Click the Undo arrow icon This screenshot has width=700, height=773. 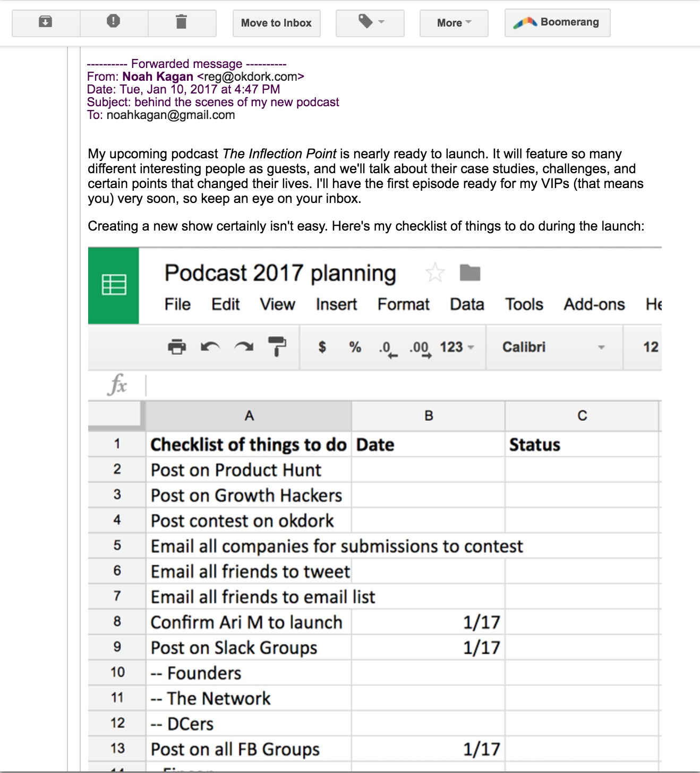pyautogui.click(x=210, y=347)
